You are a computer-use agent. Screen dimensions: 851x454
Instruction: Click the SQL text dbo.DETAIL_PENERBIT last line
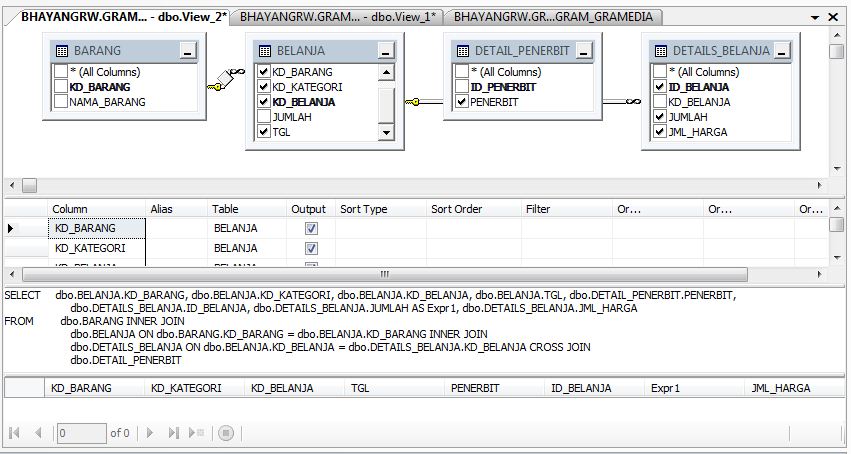tap(126, 360)
